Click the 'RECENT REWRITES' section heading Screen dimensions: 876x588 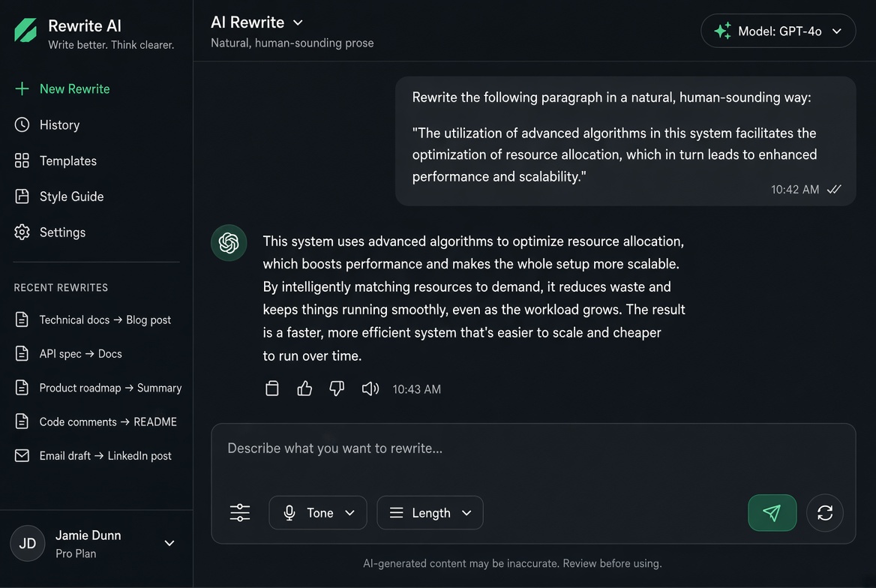[61, 287]
